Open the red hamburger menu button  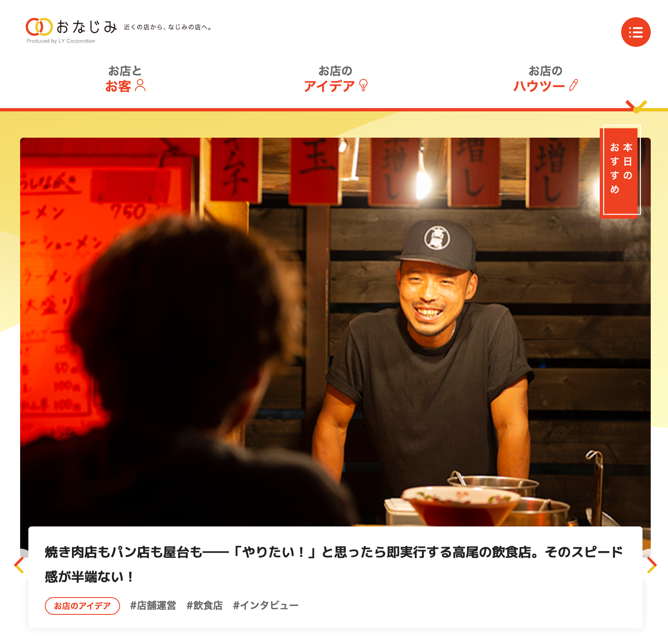pos(636,32)
